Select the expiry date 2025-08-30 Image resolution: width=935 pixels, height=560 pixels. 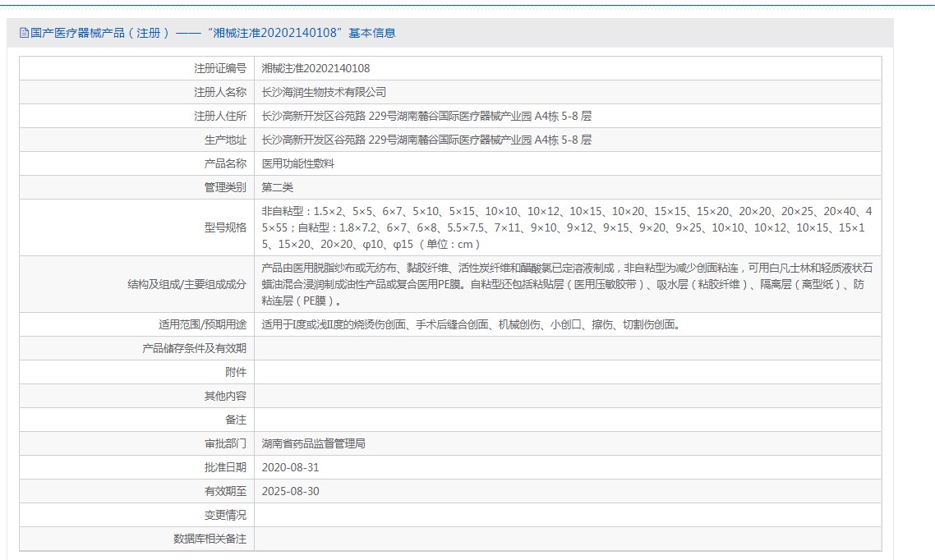tap(290, 492)
